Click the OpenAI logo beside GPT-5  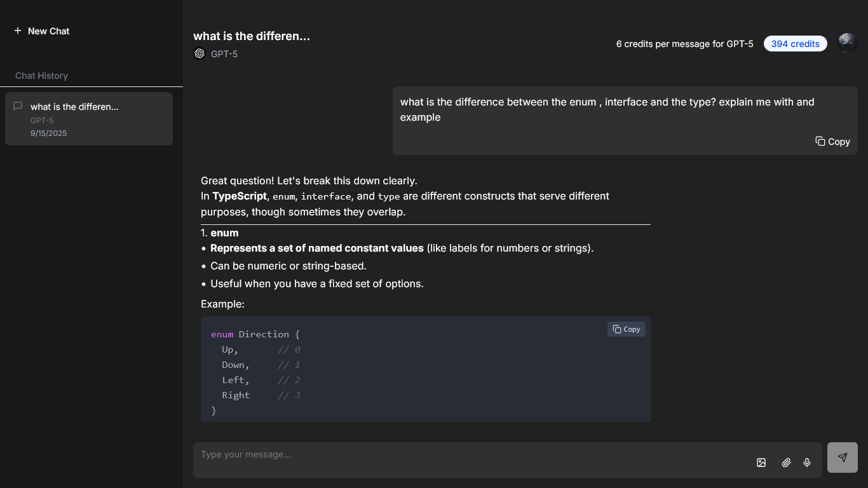(x=200, y=54)
